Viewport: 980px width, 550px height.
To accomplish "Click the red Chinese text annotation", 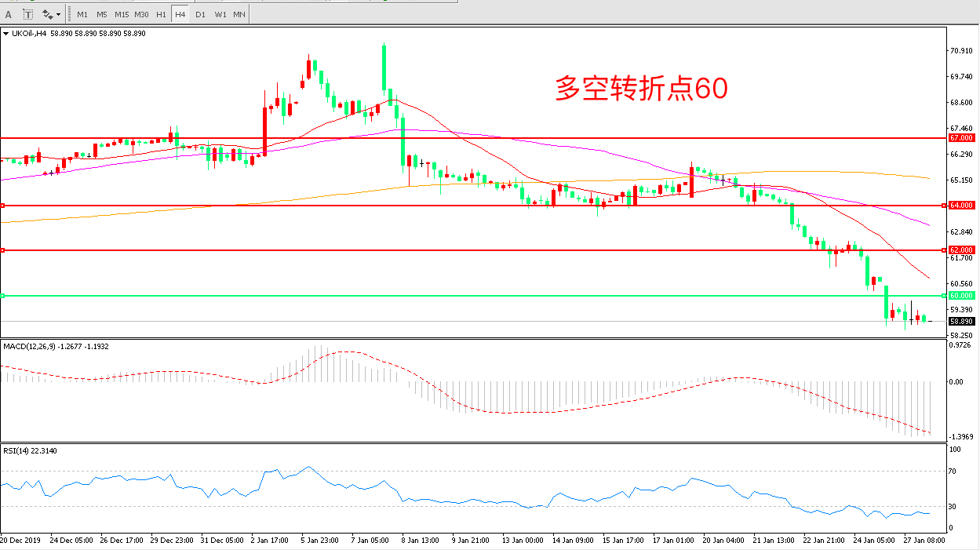I will click(641, 89).
